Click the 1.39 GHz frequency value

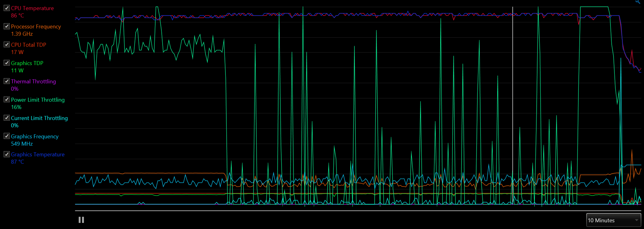point(22,34)
